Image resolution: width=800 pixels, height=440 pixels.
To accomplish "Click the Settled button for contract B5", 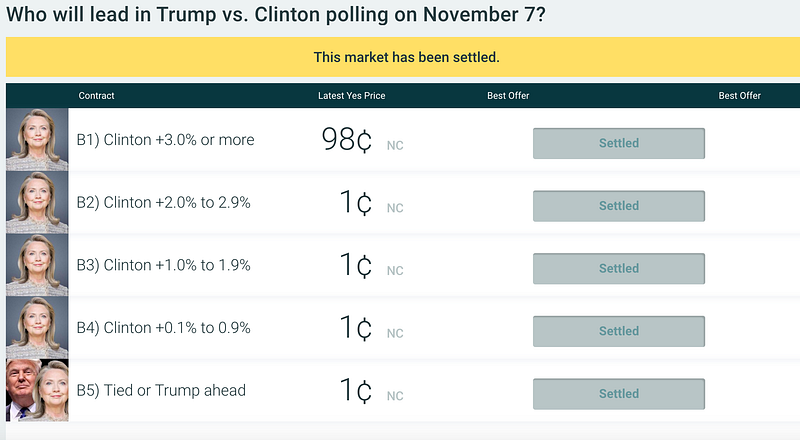I will click(x=618, y=394).
